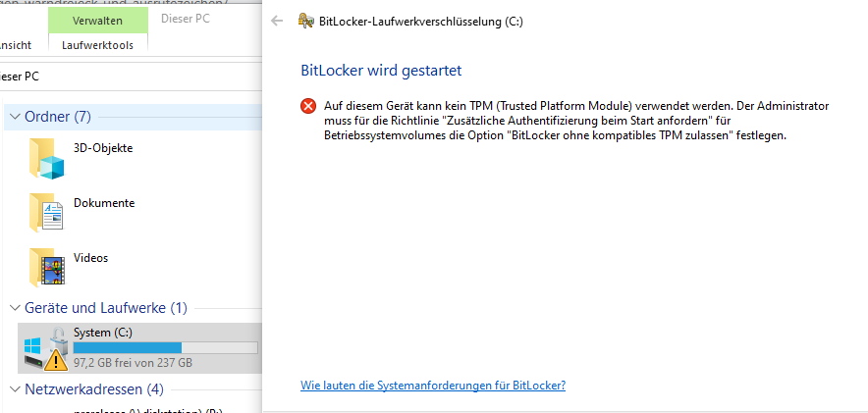
Task: Click the Dieser PC address bar field
Action: click(x=131, y=77)
